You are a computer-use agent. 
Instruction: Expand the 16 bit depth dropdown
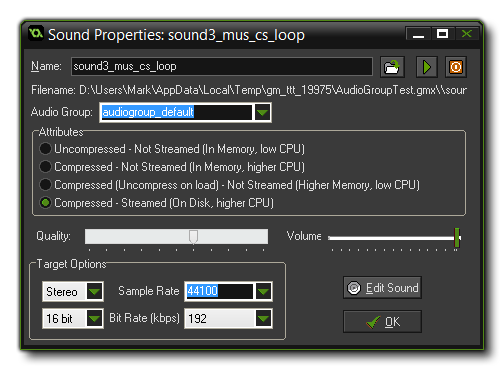tap(94, 319)
